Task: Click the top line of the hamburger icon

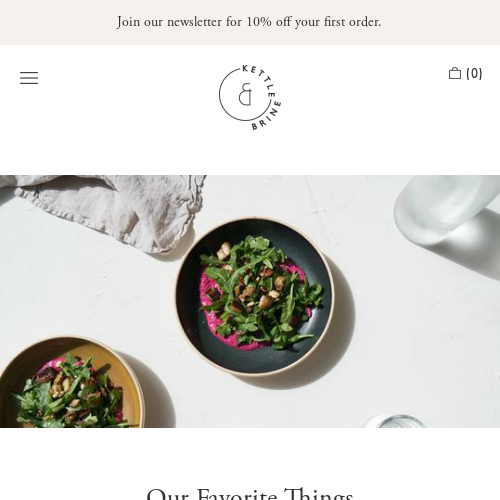Action: [29, 72]
